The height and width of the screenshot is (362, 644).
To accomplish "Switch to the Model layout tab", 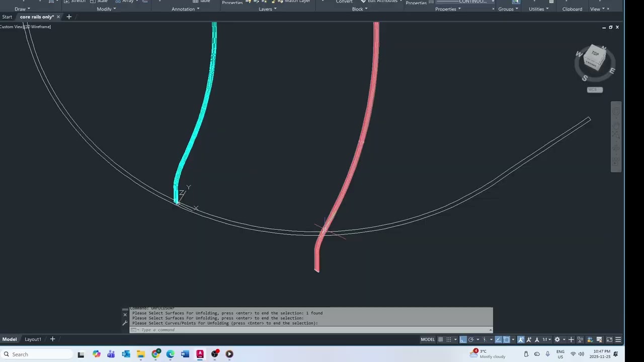I will tap(10, 339).
